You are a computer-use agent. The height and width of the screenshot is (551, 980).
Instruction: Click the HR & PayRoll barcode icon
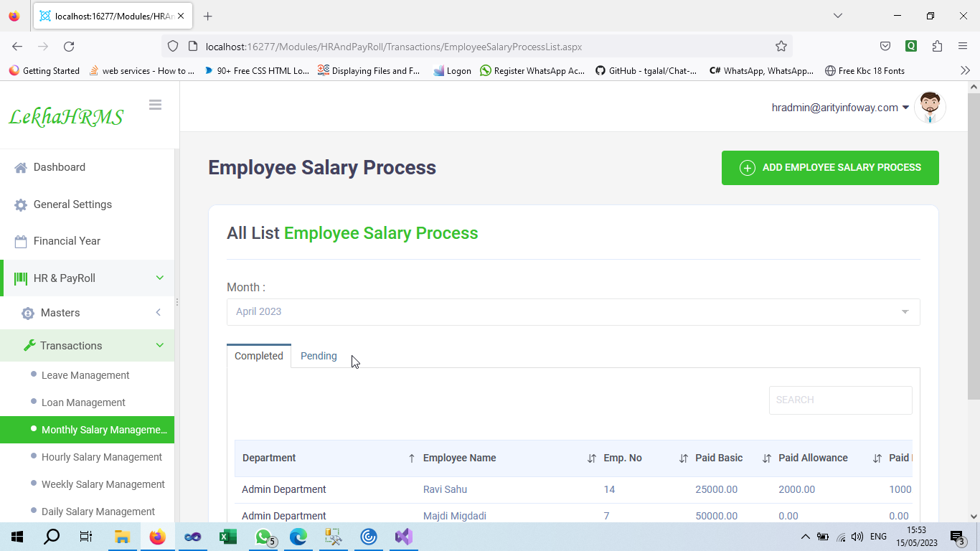click(x=21, y=278)
